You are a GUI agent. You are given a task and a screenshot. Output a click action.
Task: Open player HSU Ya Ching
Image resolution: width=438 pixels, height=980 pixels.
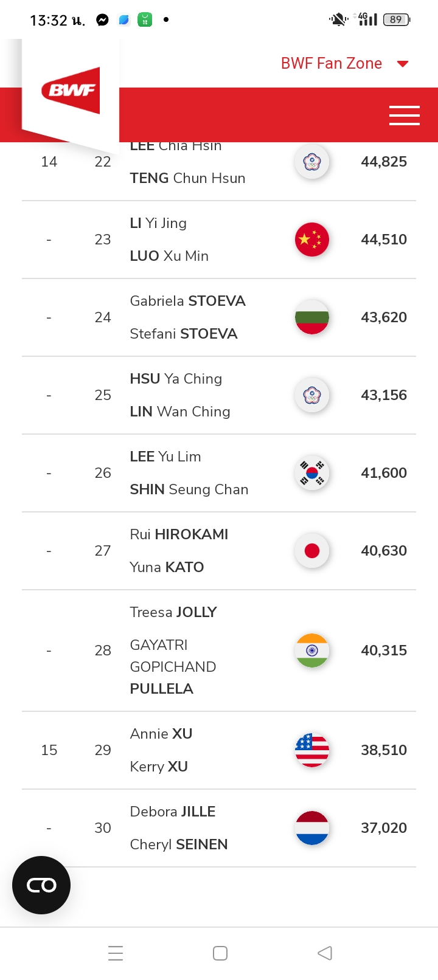[176, 379]
